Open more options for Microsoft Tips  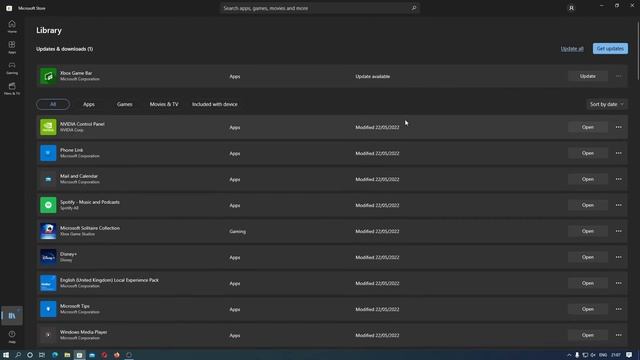click(x=619, y=309)
